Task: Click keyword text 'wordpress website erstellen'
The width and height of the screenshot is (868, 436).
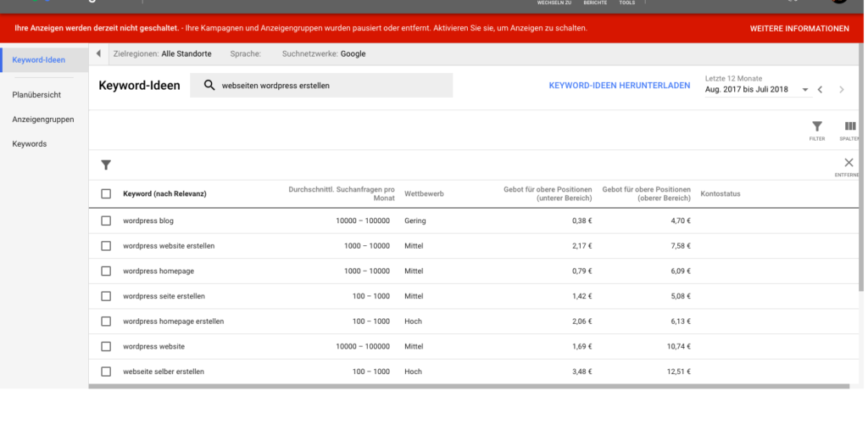Action: tap(169, 246)
